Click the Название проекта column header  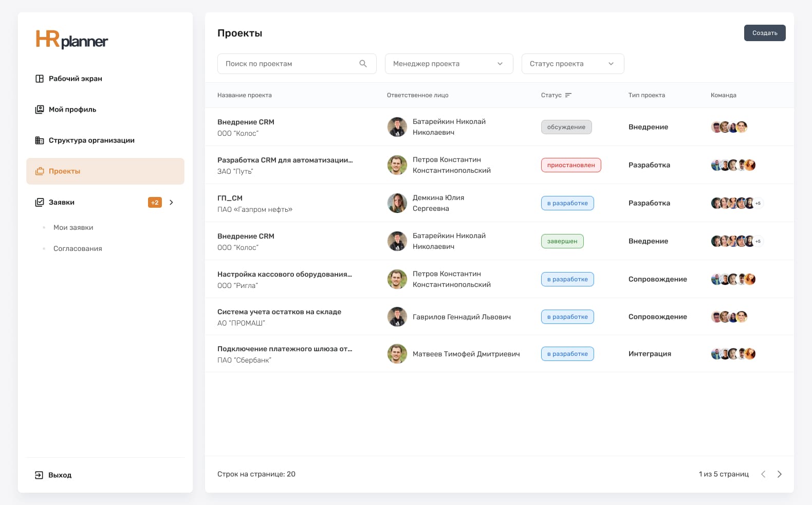coord(245,95)
